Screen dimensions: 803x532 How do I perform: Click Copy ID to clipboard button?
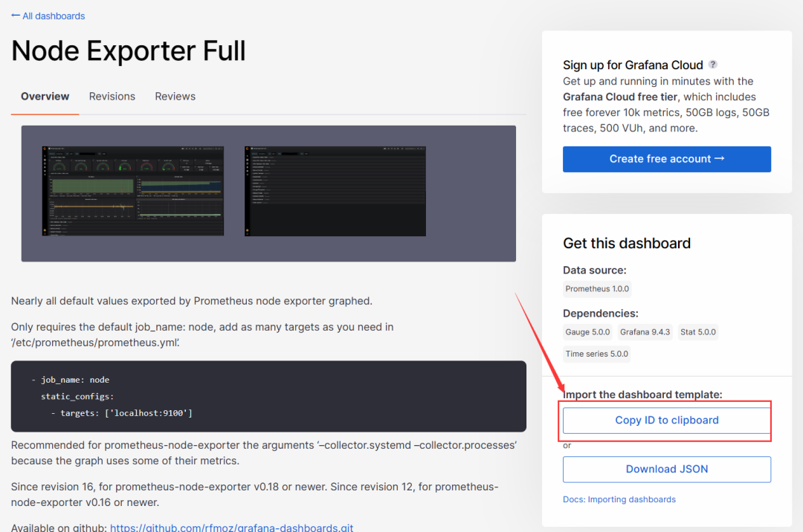pos(667,421)
